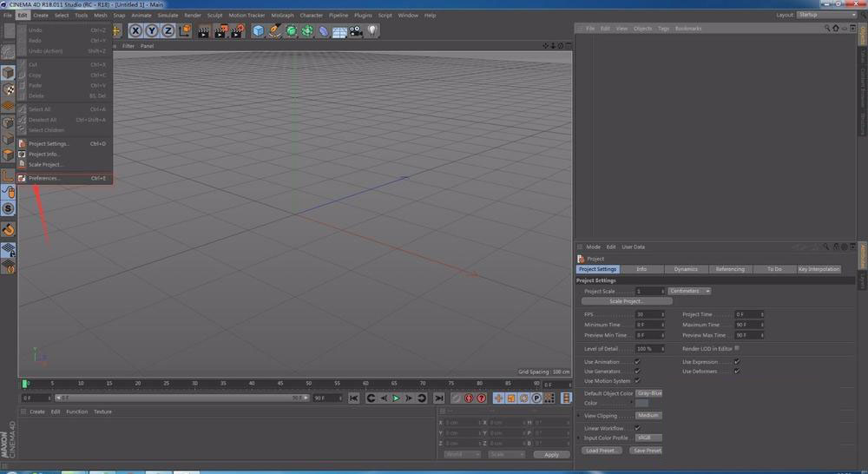Toggle the X axis lock icon
The image size is (868, 474).
(135, 30)
